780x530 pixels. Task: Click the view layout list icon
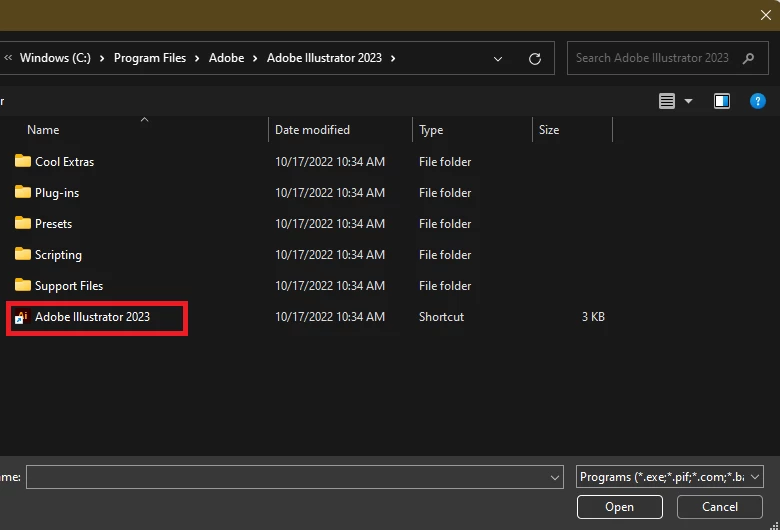tap(667, 101)
